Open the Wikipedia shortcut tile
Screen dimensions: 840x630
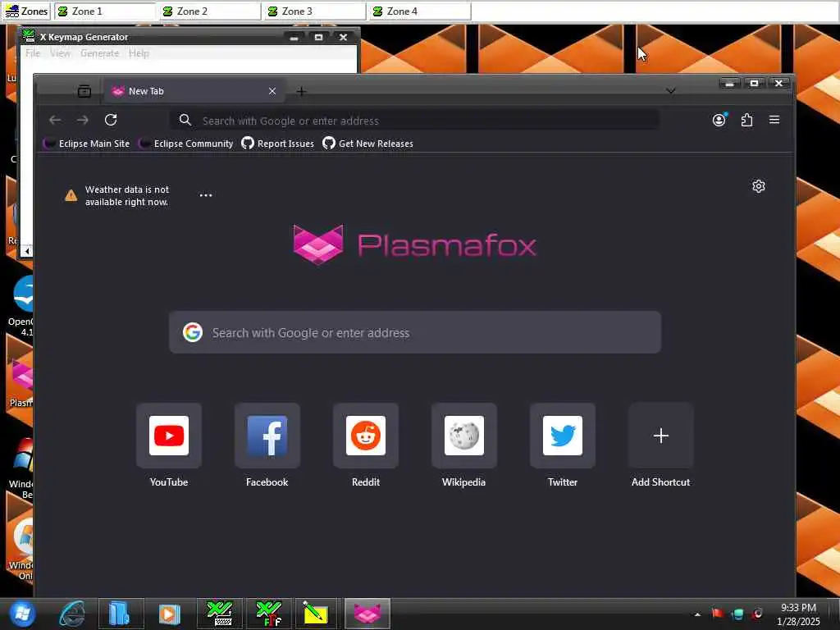point(464,436)
